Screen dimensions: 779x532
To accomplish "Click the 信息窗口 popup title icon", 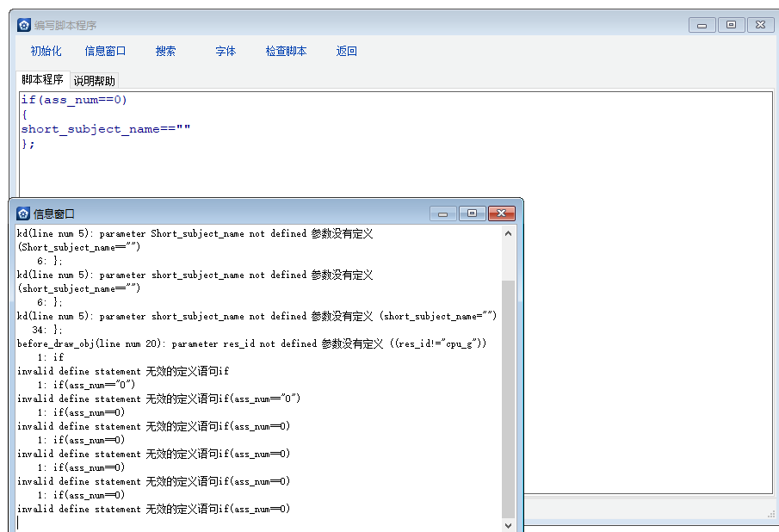I will (x=23, y=213).
